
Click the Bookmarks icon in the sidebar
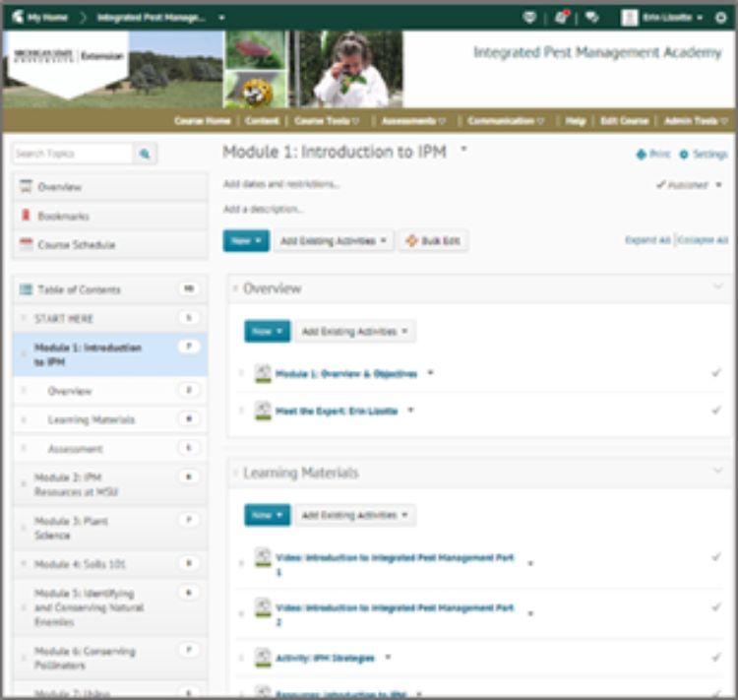[27, 216]
